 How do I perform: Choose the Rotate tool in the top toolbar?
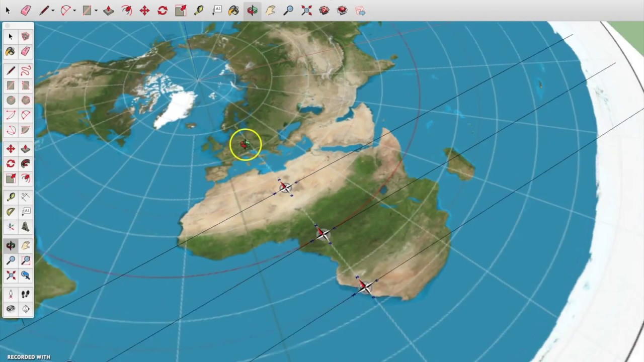(x=163, y=10)
